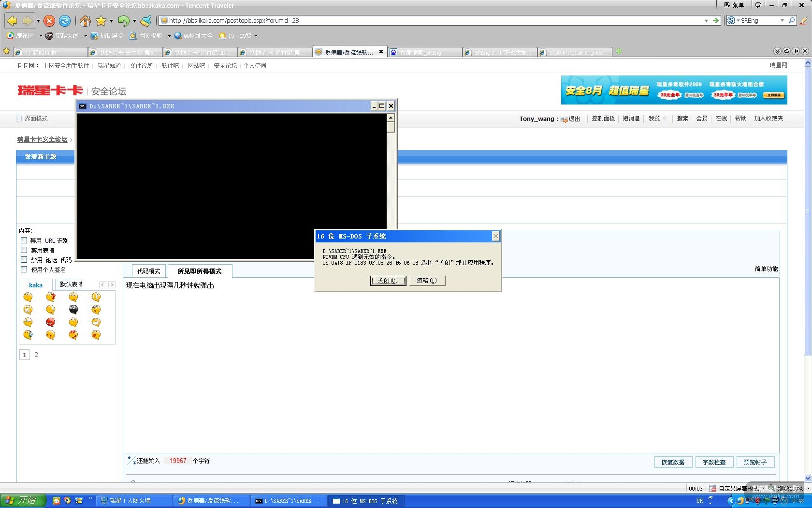Screen dimensions: 812x508
Task: Switch to the System Repair Engineer tab
Action: (575, 52)
